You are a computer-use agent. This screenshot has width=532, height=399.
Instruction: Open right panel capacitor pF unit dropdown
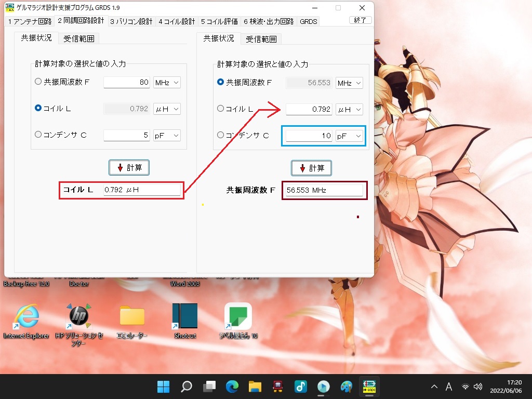[349, 136]
